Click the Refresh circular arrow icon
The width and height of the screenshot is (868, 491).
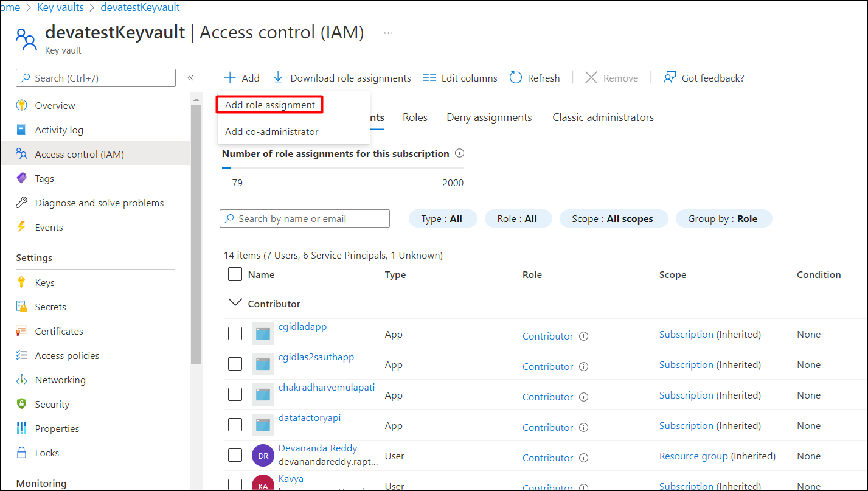[516, 78]
